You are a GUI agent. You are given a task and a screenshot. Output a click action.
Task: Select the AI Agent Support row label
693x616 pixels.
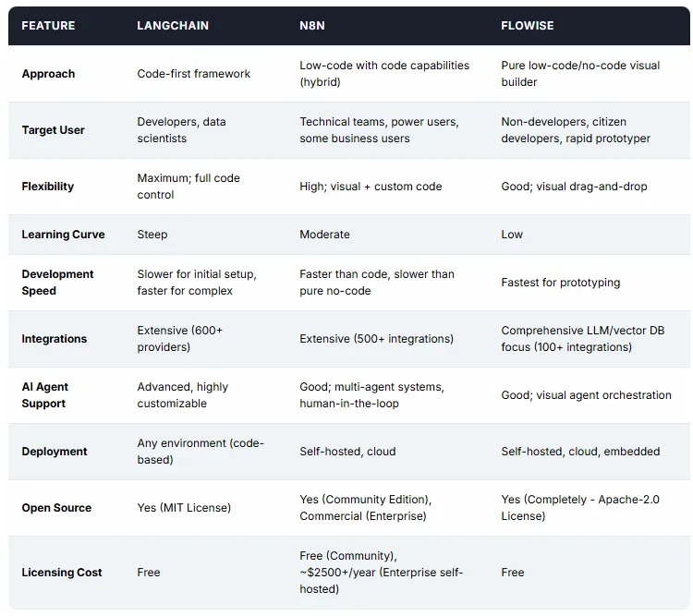coord(45,395)
